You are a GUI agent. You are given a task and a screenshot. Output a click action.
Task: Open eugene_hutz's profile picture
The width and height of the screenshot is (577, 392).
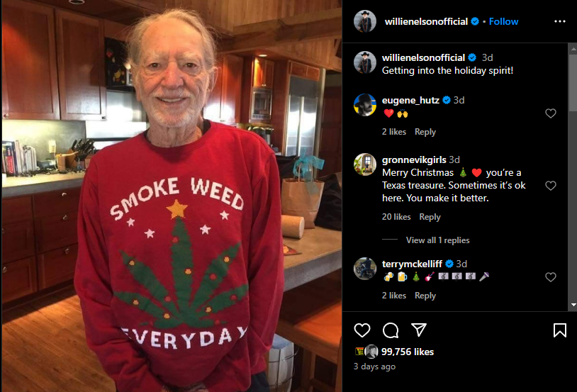[365, 105]
